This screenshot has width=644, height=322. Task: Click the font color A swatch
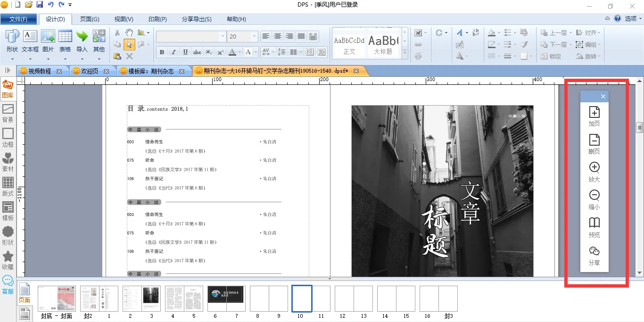coord(232,52)
